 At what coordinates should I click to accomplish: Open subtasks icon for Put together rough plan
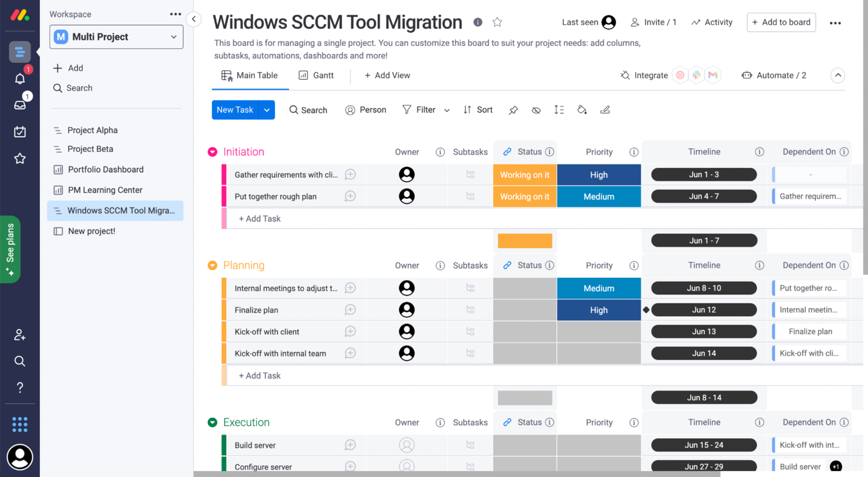[470, 196]
